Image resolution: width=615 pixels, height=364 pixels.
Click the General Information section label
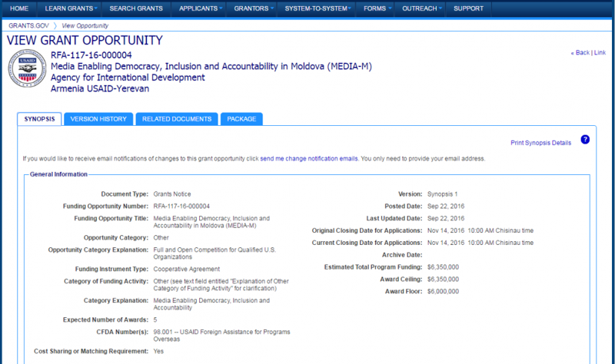coord(58,174)
